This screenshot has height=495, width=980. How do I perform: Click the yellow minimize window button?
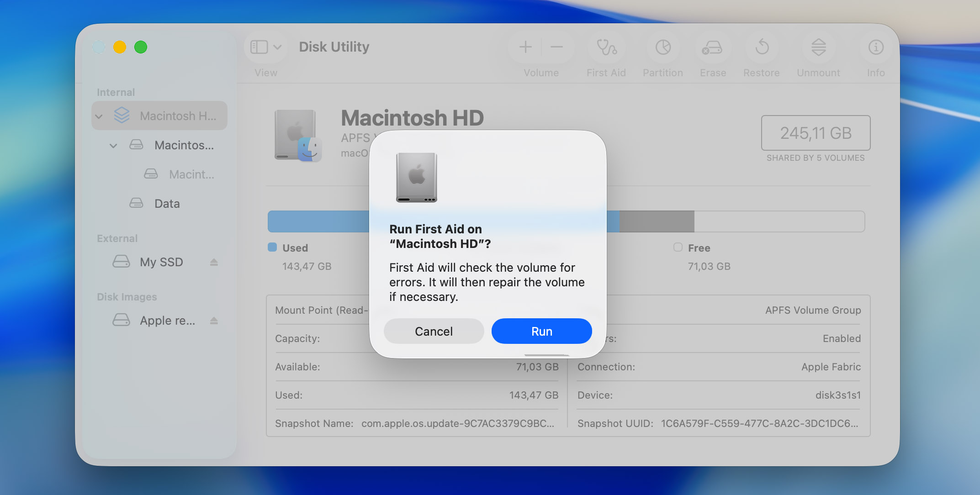(120, 47)
